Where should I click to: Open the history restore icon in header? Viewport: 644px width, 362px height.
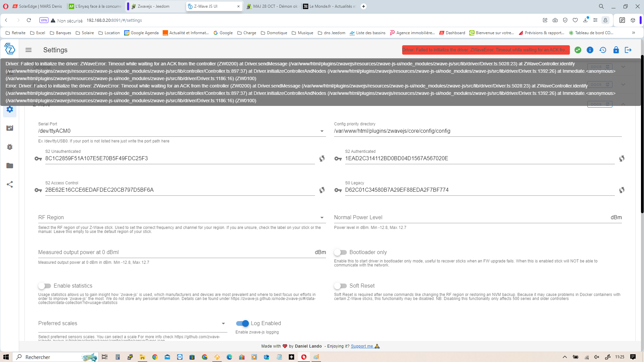(603, 50)
